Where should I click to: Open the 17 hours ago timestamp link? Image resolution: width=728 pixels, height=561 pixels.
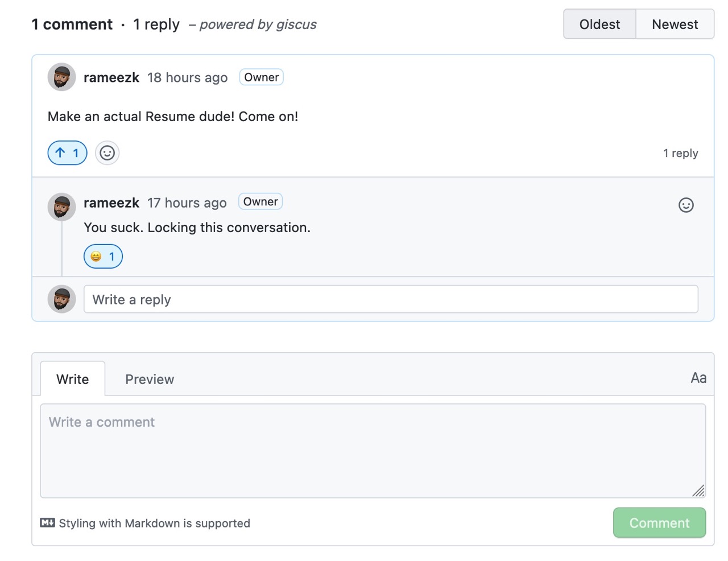pyautogui.click(x=187, y=203)
